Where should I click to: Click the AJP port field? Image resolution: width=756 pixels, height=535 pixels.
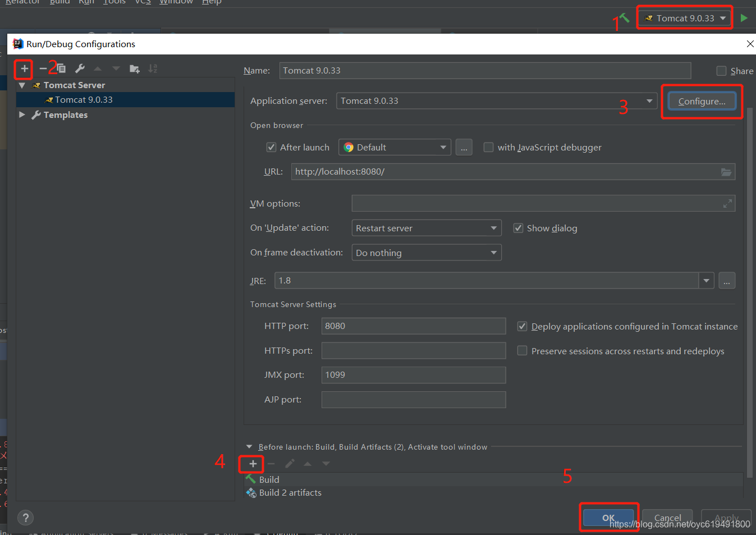point(414,400)
